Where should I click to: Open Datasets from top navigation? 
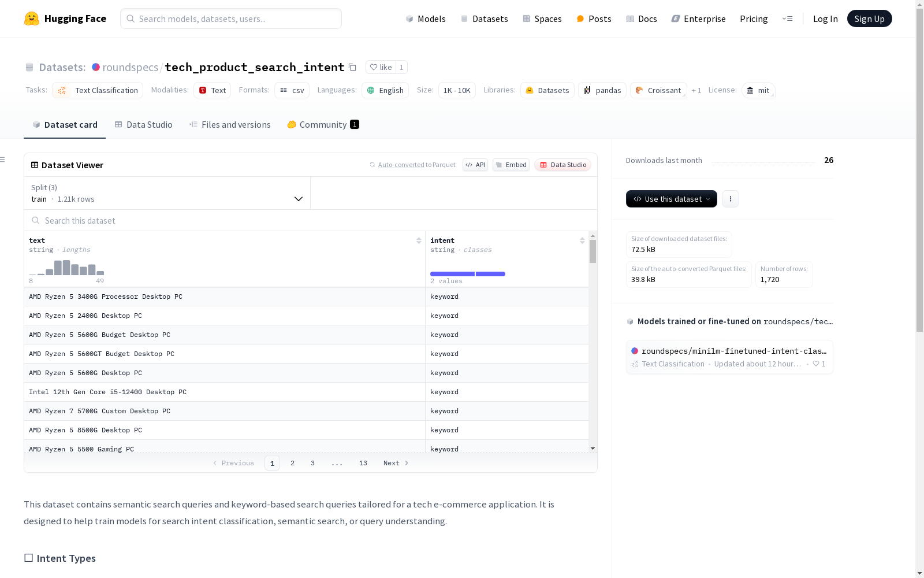[x=484, y=18]
